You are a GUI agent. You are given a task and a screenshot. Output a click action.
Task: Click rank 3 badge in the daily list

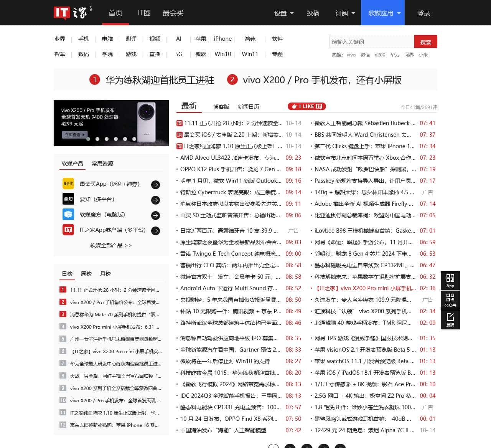tap(63, 314)
